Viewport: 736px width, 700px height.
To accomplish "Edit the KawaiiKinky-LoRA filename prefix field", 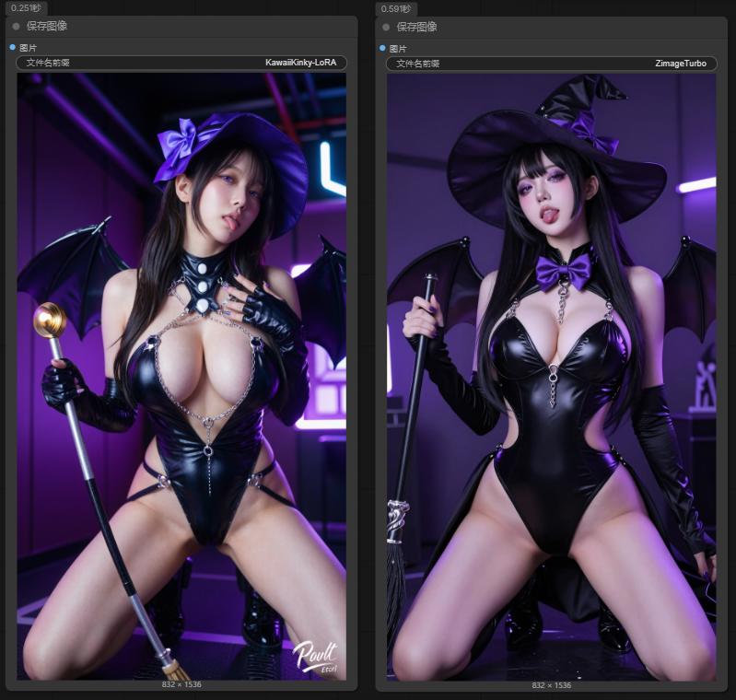I will [181, 63].
